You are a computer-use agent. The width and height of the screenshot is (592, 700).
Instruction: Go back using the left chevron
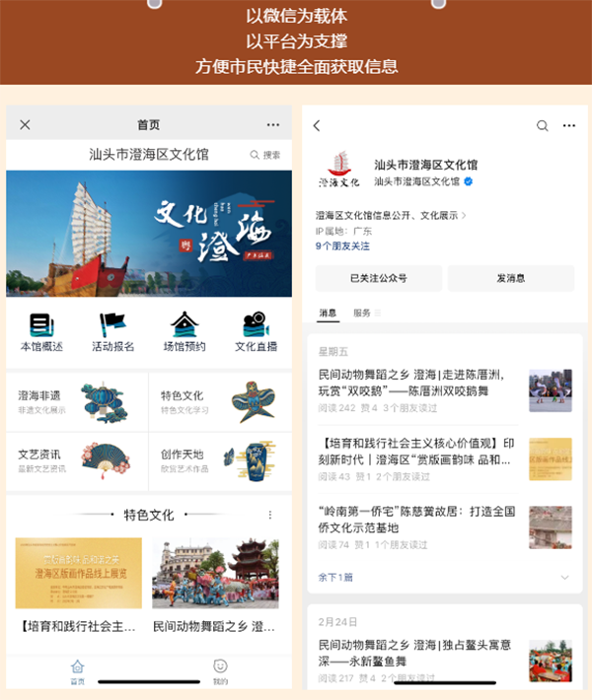point(317,126)
